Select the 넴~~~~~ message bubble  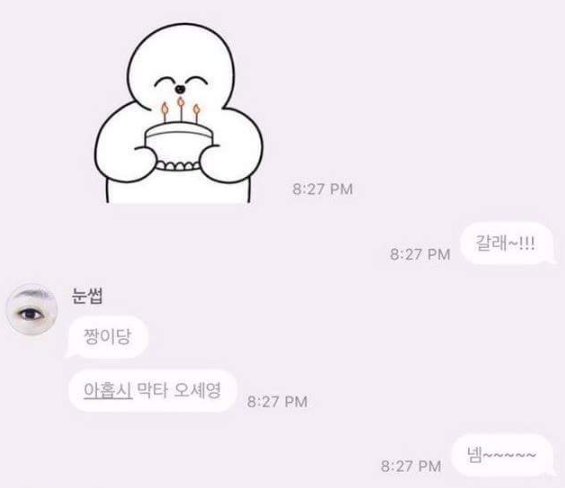click(503, 455)
